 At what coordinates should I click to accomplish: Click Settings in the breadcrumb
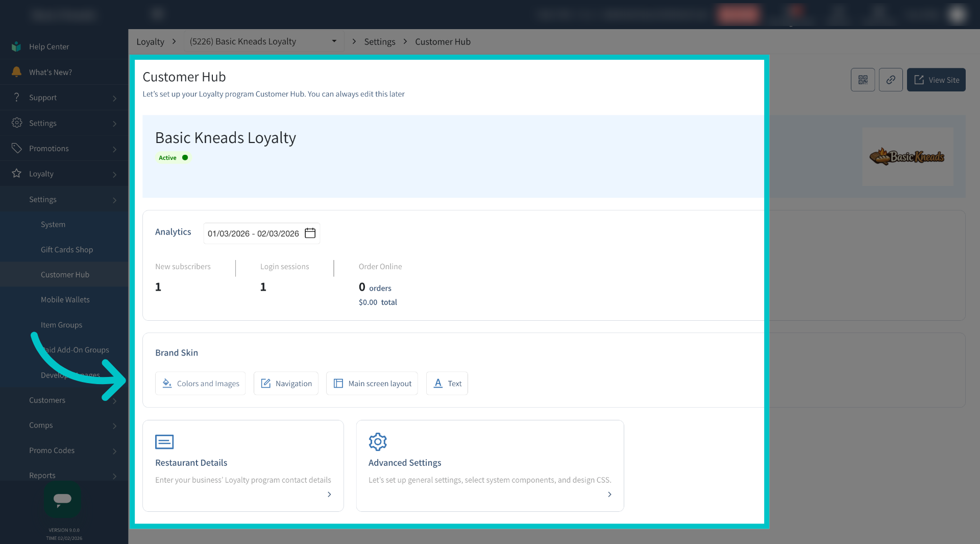(x=379, y=41)
